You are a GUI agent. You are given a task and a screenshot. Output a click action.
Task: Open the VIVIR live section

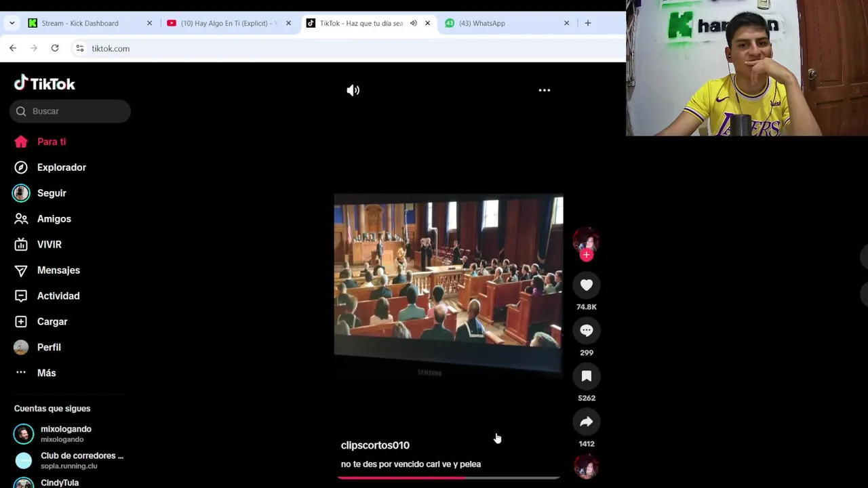[49, 245]
